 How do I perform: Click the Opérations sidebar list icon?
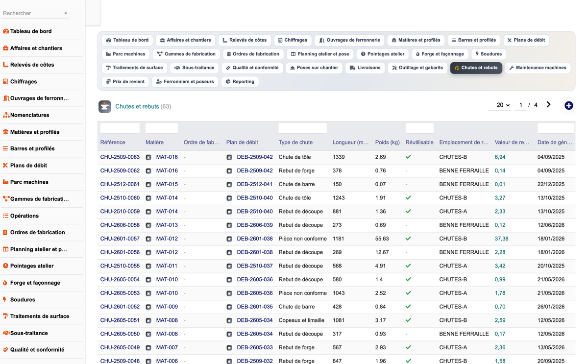point(6,216)
